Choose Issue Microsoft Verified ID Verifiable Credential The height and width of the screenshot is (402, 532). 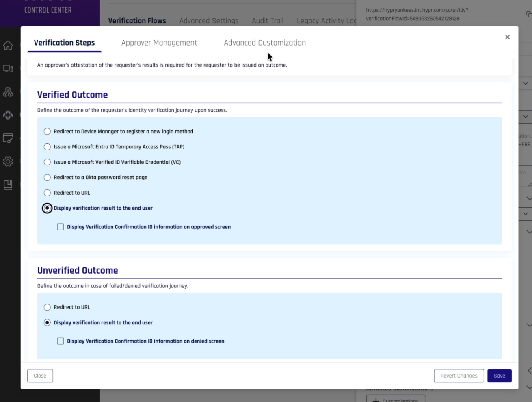[47, 162]
